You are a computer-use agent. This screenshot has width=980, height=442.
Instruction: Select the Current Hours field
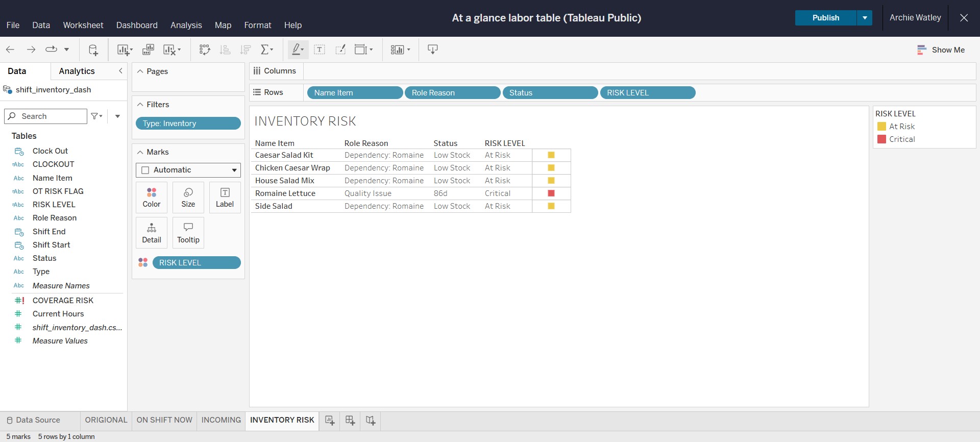click(58, 314)
